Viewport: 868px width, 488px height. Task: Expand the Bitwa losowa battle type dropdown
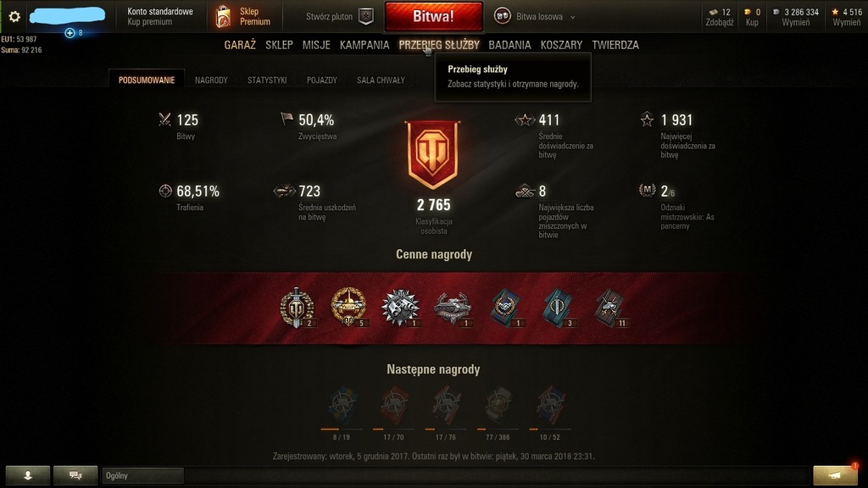point(534,17)
